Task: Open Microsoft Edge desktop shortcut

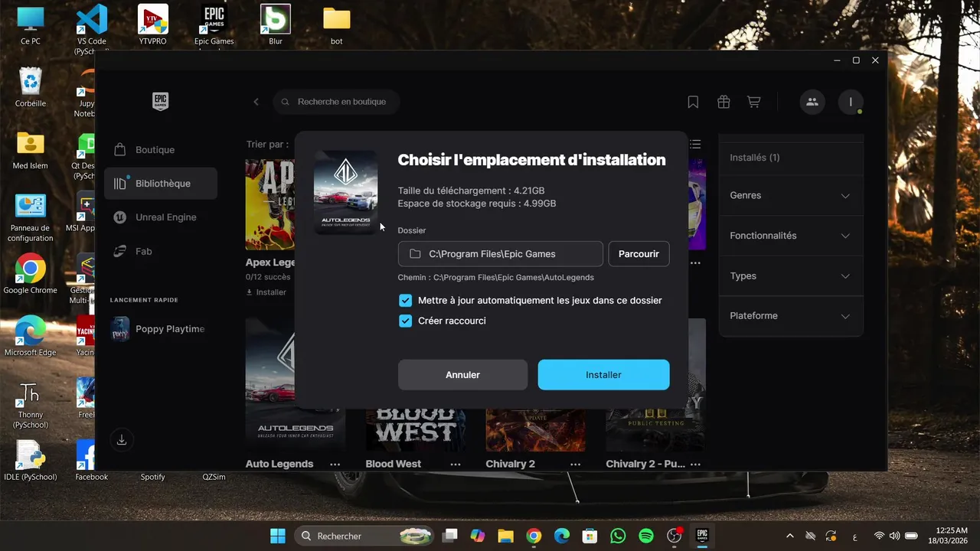Action: click(x=31, y=336)
